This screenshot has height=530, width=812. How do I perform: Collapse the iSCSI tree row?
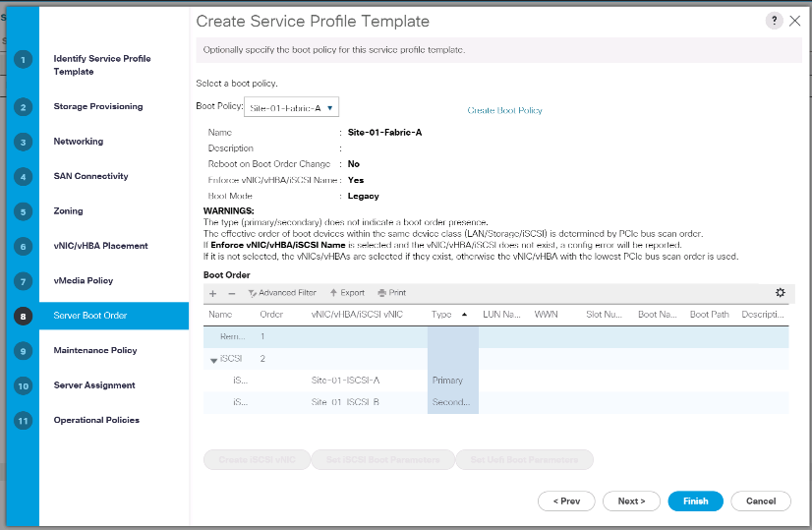(214, 360)
